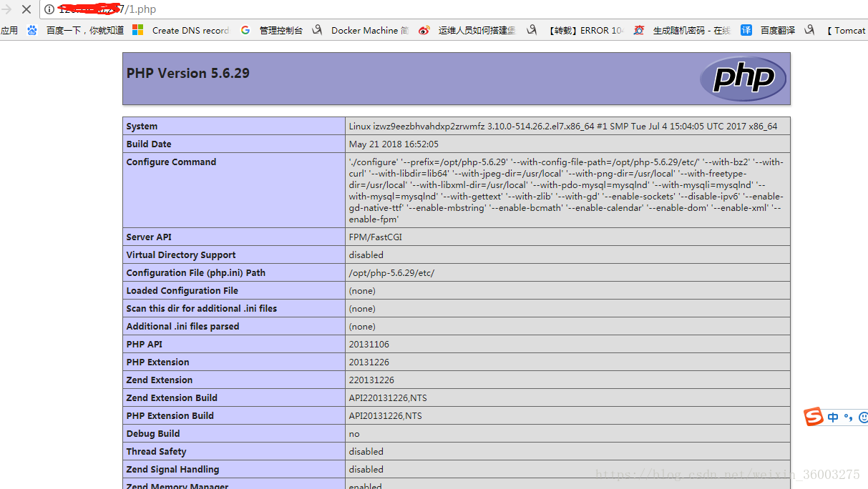Click the red favicon of 生成随机密码

click(639, 30)
